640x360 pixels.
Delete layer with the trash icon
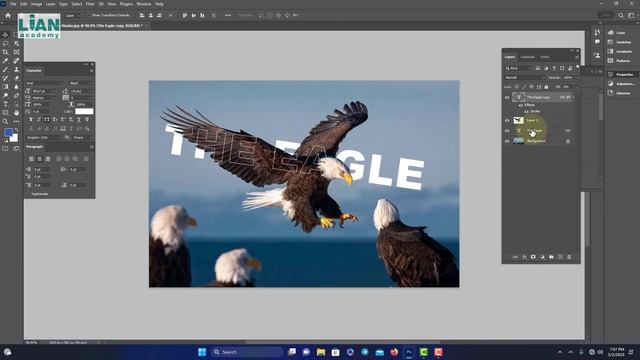click(569, 257)
